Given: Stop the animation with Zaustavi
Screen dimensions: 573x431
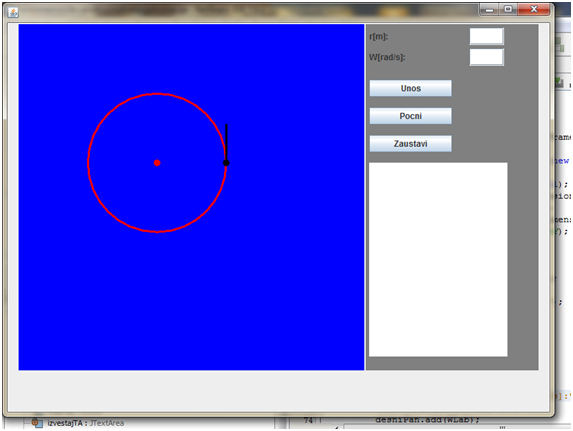Looking at the screenshot, I should point(410,144).
